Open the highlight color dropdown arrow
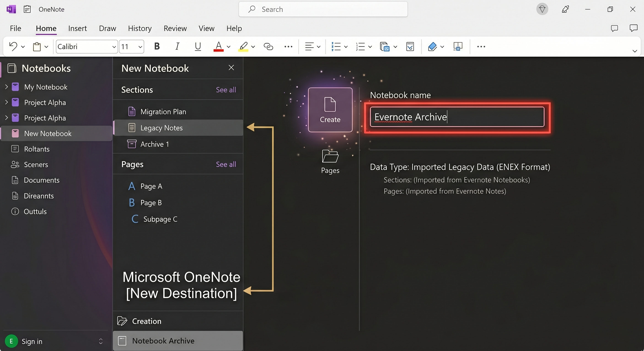 (253, 47)
